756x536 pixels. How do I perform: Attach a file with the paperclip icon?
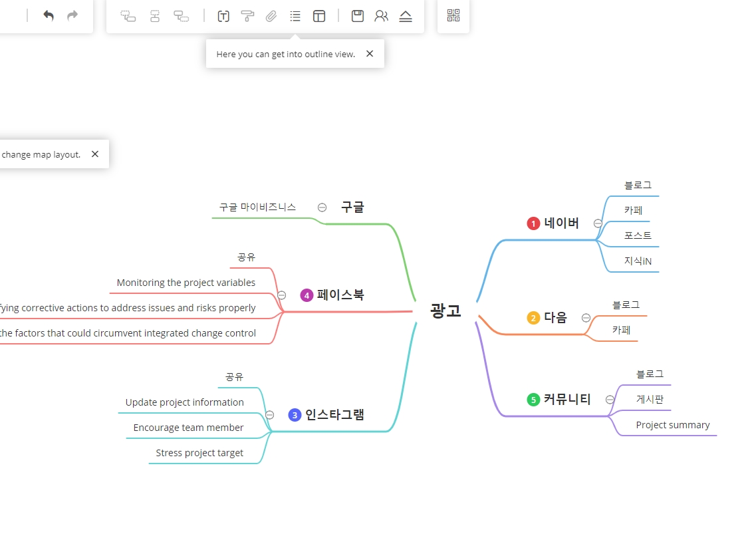pyautogui.click(x=271, y=17)
